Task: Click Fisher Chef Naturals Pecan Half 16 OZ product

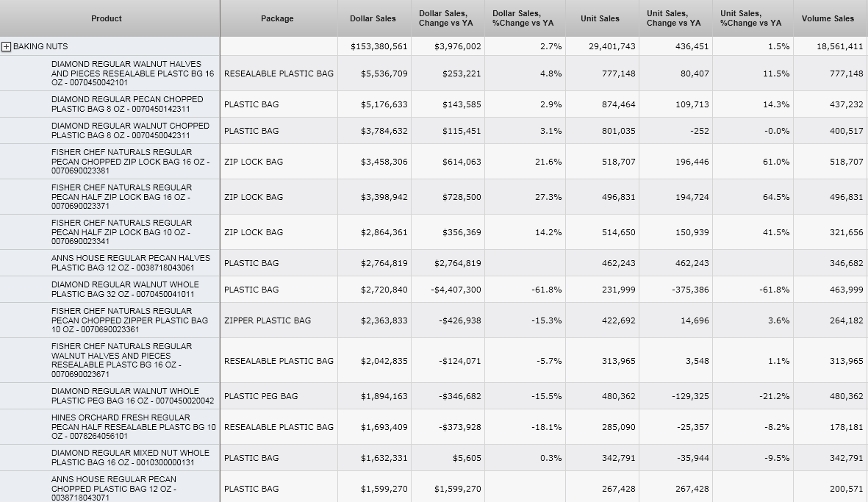Action: click(x=121, y=197)
